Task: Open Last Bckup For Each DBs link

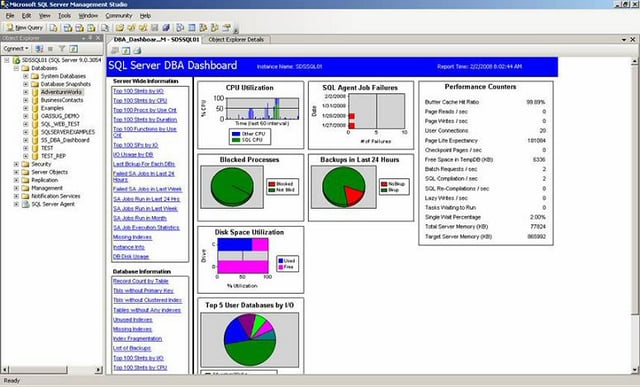Action: [x=144, y=164]
